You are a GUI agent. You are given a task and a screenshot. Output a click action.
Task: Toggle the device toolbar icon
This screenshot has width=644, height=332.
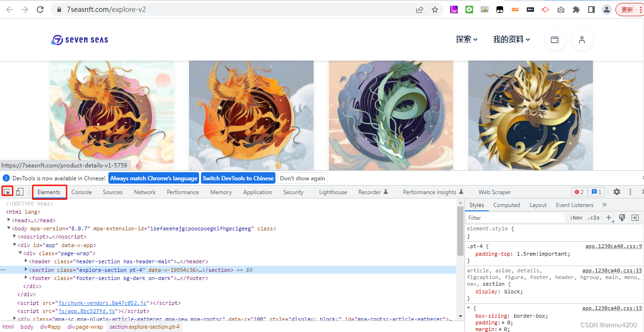(x=20, y=192)
